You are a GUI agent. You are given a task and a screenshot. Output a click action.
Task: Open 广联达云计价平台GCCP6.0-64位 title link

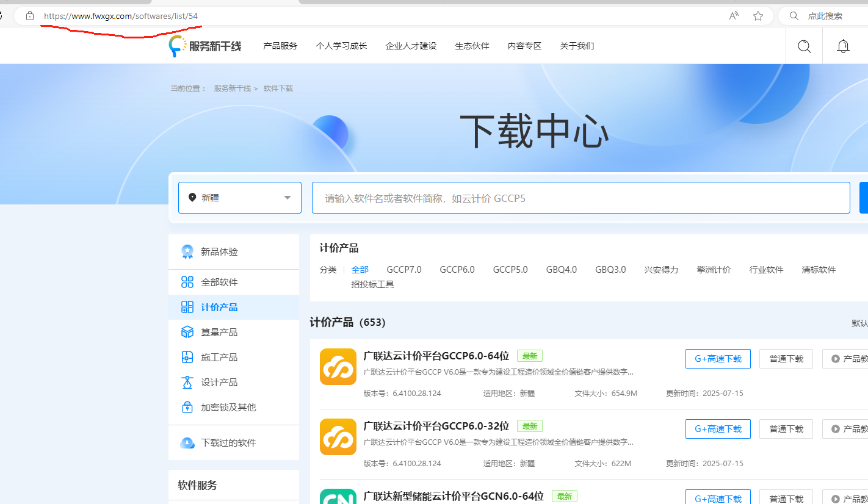tap(436, 356)
